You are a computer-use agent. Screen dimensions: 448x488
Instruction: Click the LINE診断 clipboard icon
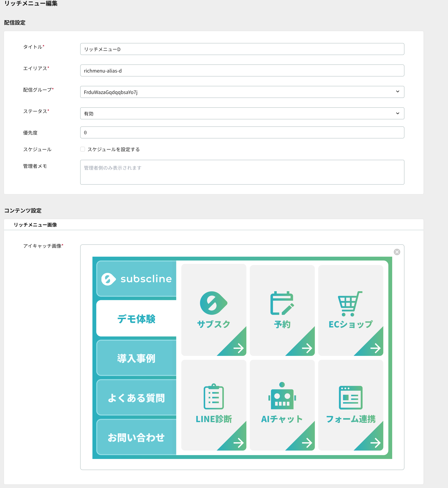point(214,396)
